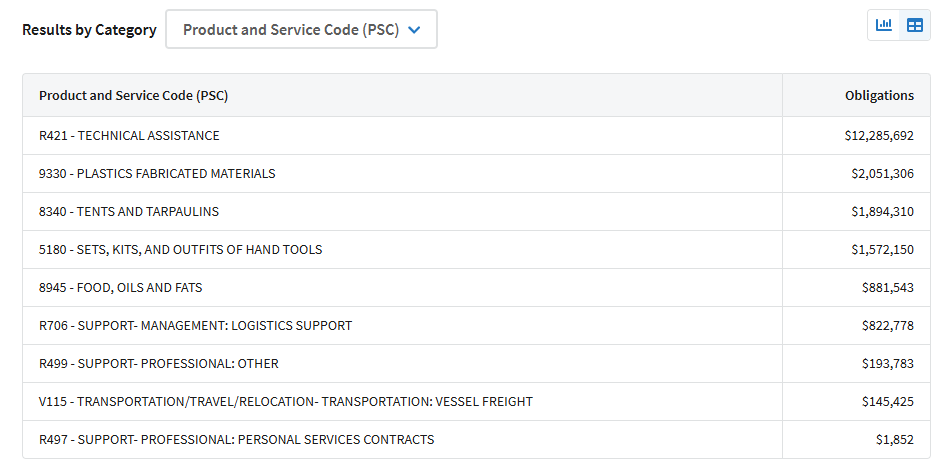
Task: Select the R421 - Technical Assistance row
Action: click(477, 136)
